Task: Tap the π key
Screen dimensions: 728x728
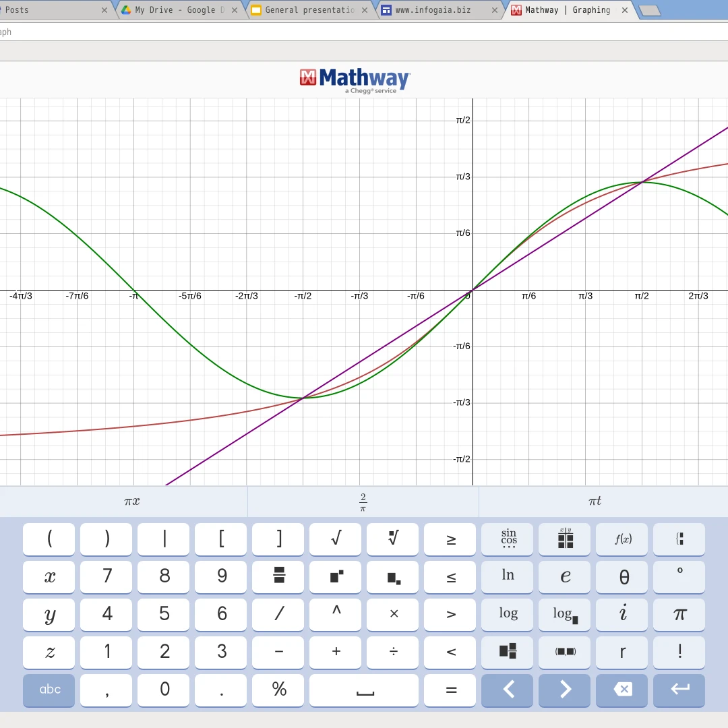Action: tap(679, 615)
